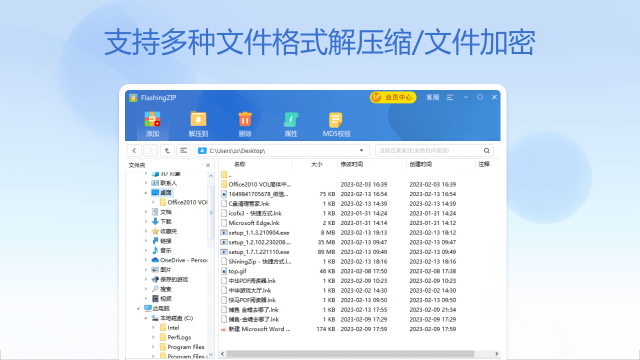Open the 会员中心 member center button
The image size is (640, 360).
point(393,97)
